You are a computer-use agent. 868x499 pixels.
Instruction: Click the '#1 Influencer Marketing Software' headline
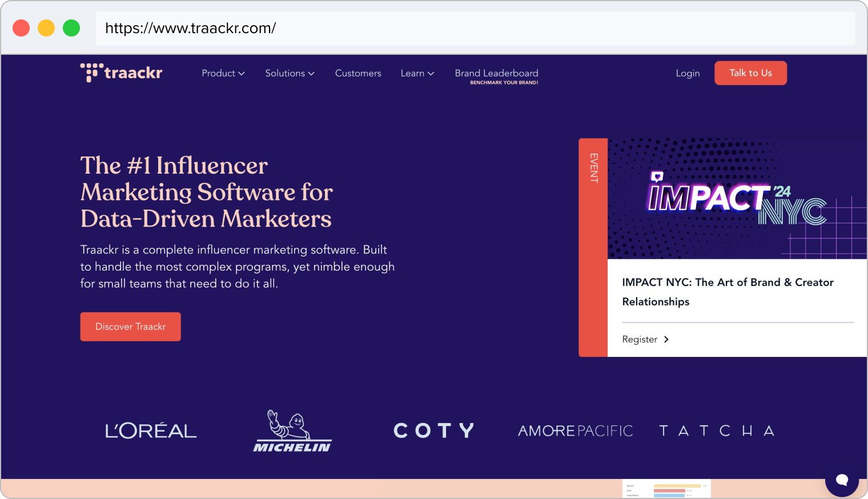coord(206,192)
